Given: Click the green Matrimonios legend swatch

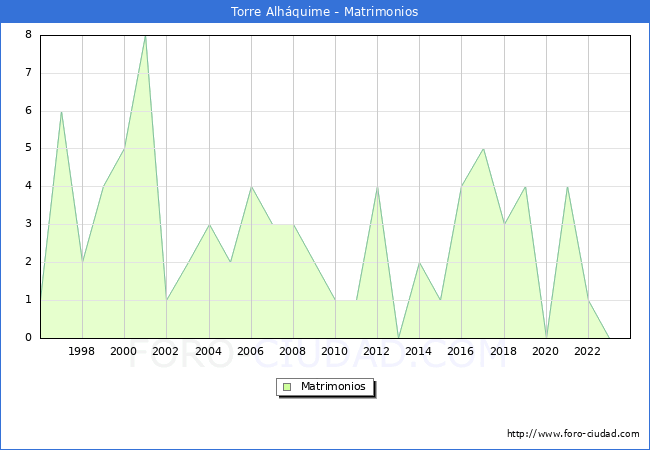Looking at the screenshot, I should [x=287, y=387].
